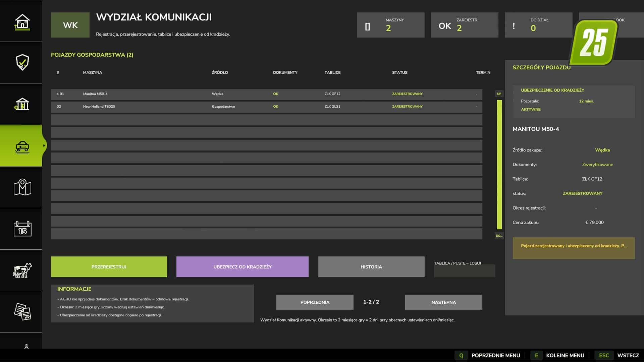Click the UBEZPIECZENIE OD KRADZIEŻY details card

[574, 102]
